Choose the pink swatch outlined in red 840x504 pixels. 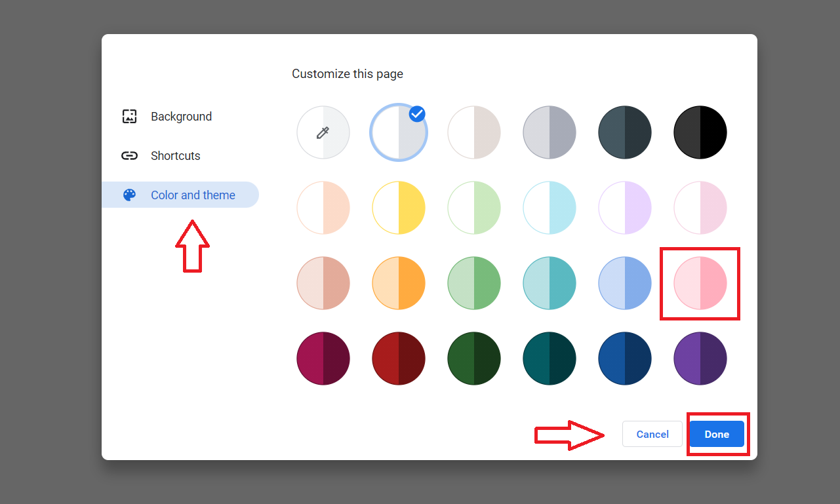700,283
